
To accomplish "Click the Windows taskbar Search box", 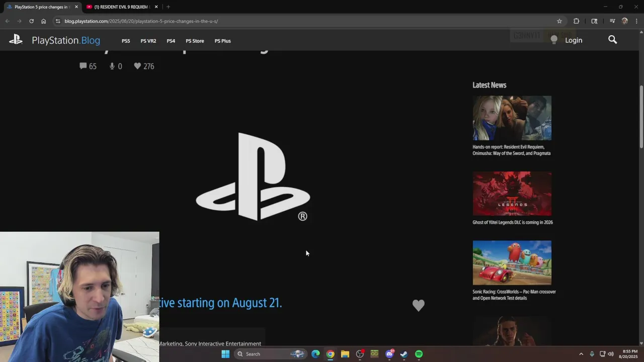I will click(271, 354).
